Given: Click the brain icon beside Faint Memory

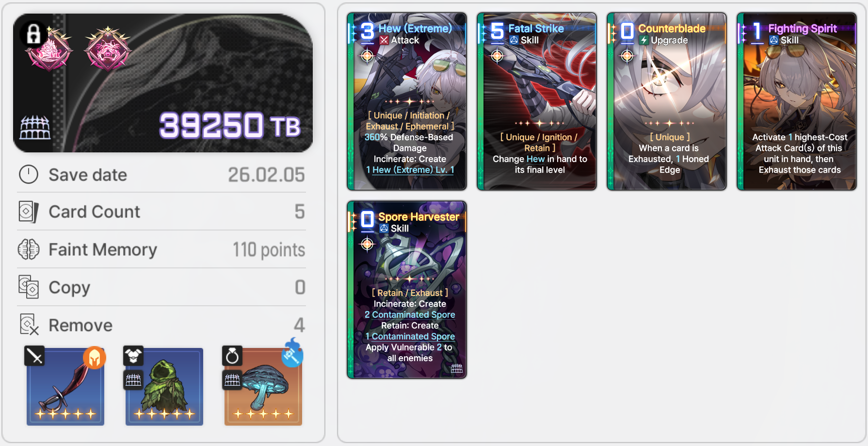Looking at the screenshot, I should (x=29, y=249).
